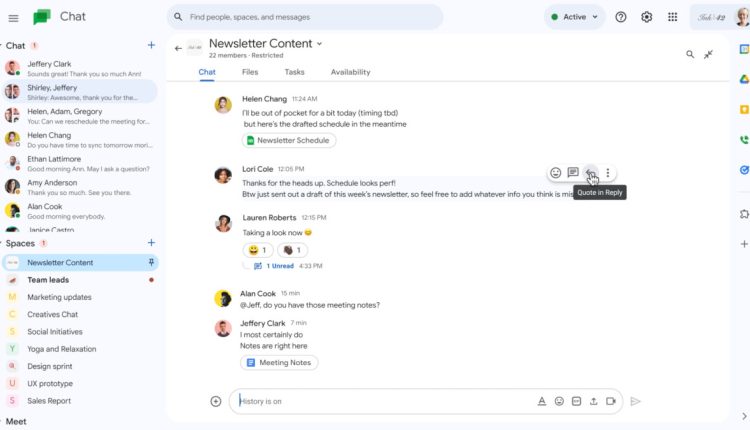
Task: Open the emoji picker in composer
Action: [x=559, y=401]
